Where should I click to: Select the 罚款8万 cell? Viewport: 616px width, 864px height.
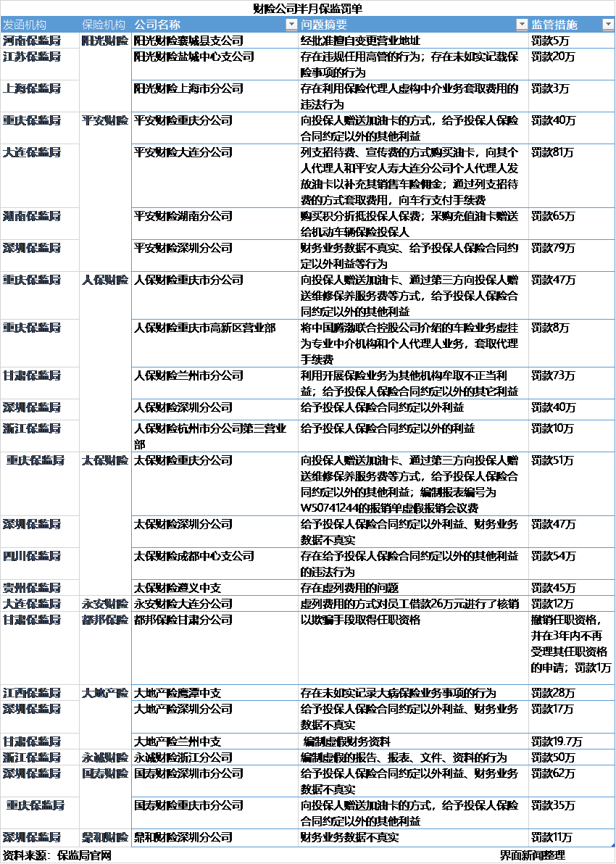click(x=571, y=344)
